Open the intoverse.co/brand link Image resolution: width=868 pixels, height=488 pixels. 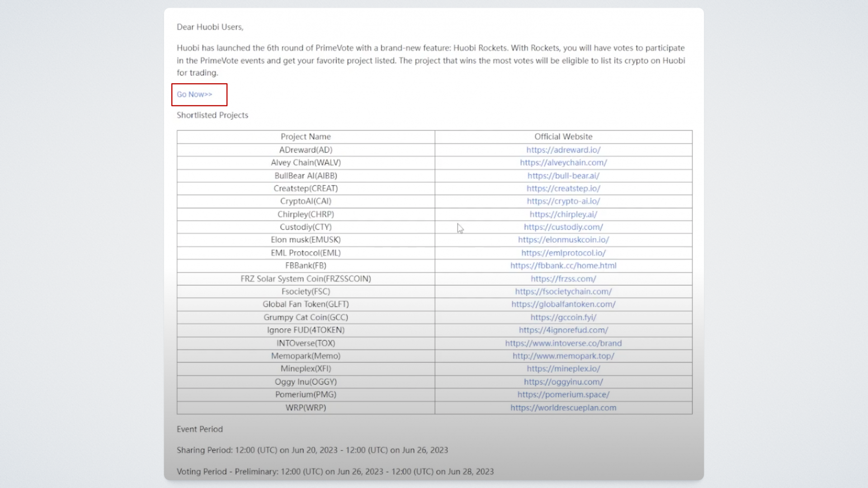pyautogui.click(x=563, y=343)
